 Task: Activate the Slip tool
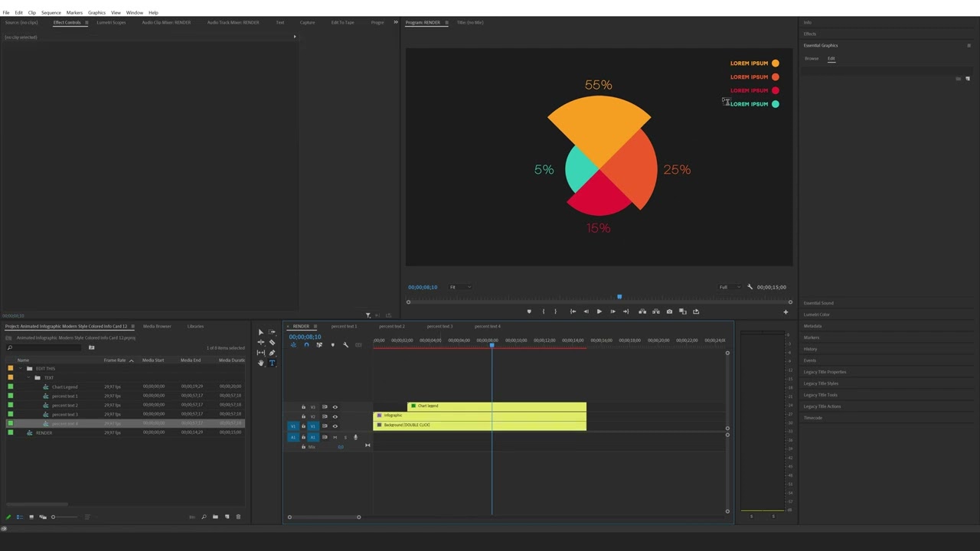pyautogui.click(x=260, y=352)
